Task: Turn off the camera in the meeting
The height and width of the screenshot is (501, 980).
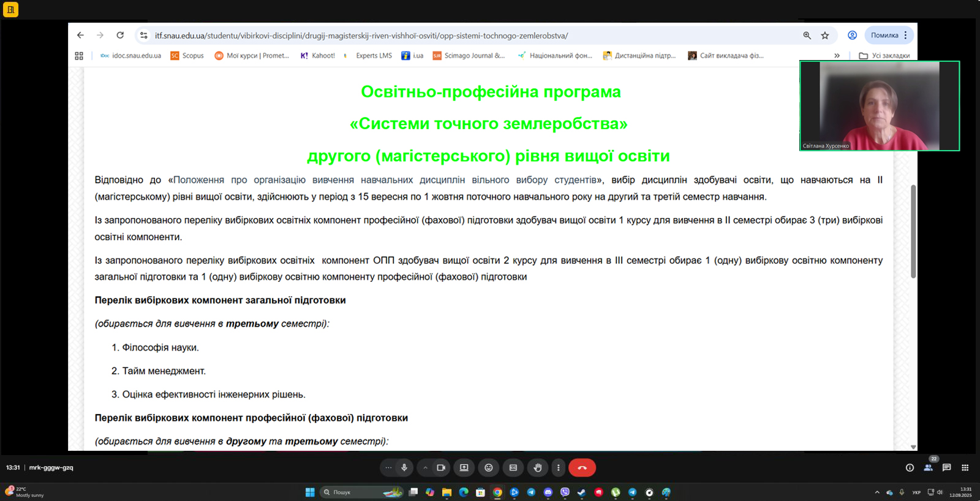Action: 440,467
